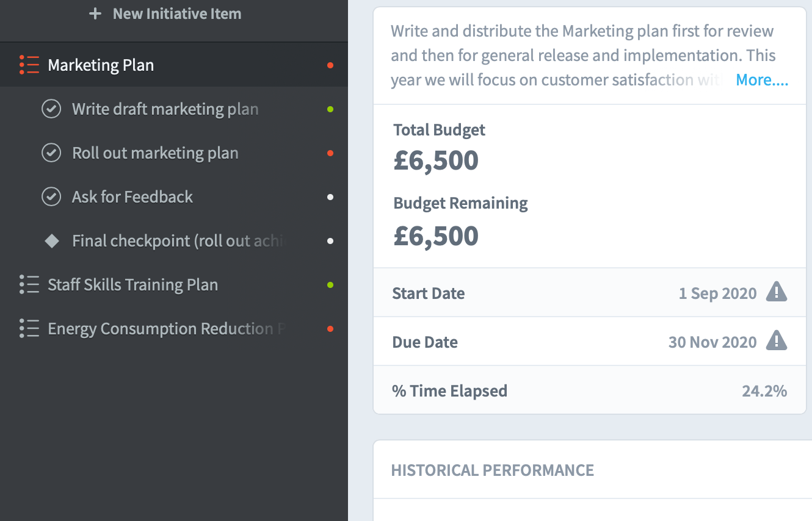Toggle the check circle for Ask for Feedback
Image resolution: width=812 pixels, height=521 pixels.
[51, 197]
